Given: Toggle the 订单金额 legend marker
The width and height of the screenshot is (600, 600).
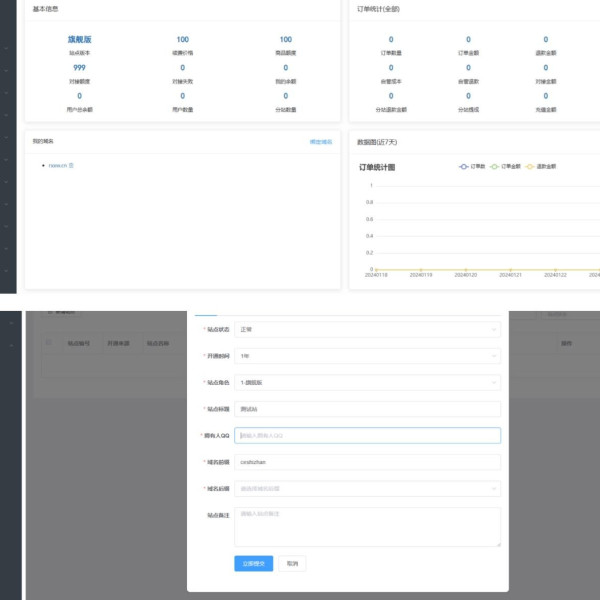Looking at the screenshot, I should pyautogui.click(x=495, y=167).
